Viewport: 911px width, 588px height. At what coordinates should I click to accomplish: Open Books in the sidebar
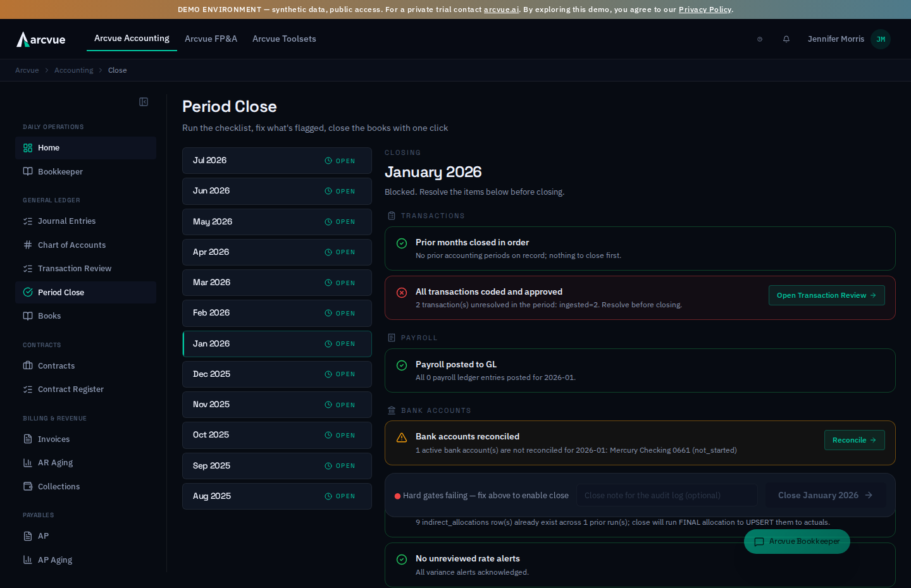click(85, 316)
